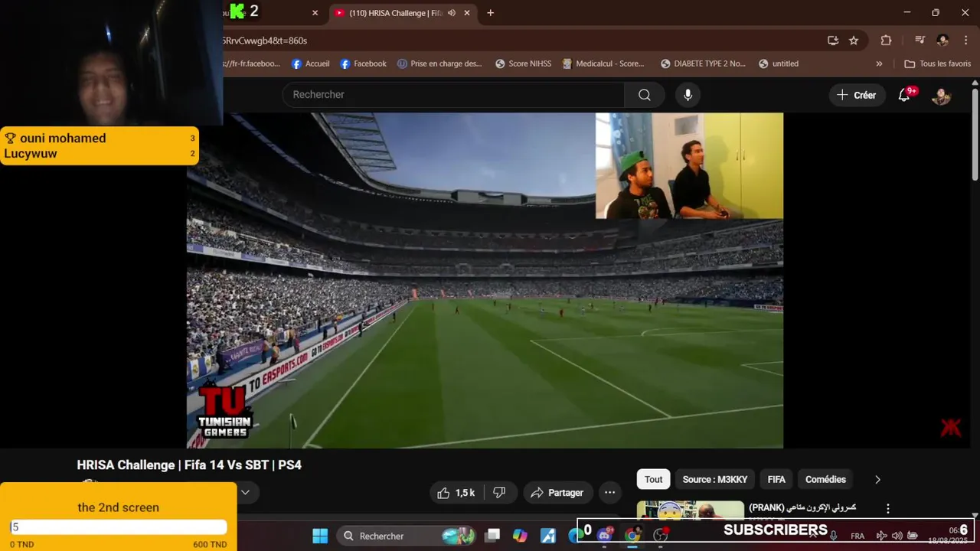The image size is (980, 551).
Task: Expand the subscribe options chevron under title
Action: pyautogui.click(x=245, y=493)
